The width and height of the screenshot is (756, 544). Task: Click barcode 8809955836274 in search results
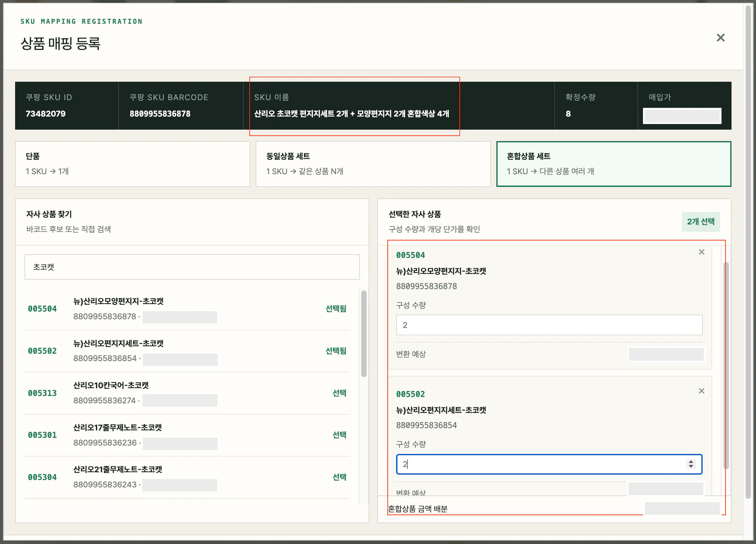point(105,401)
